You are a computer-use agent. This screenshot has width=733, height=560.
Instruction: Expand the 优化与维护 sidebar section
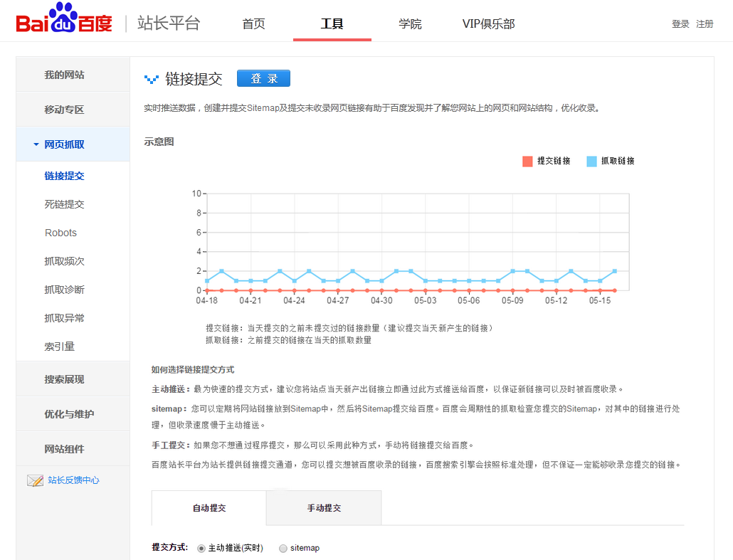73,413
